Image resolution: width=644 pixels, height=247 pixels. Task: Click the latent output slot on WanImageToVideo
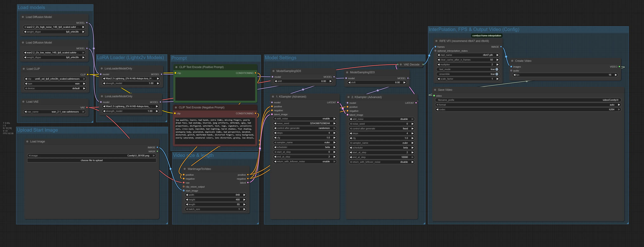coord(248,183)
